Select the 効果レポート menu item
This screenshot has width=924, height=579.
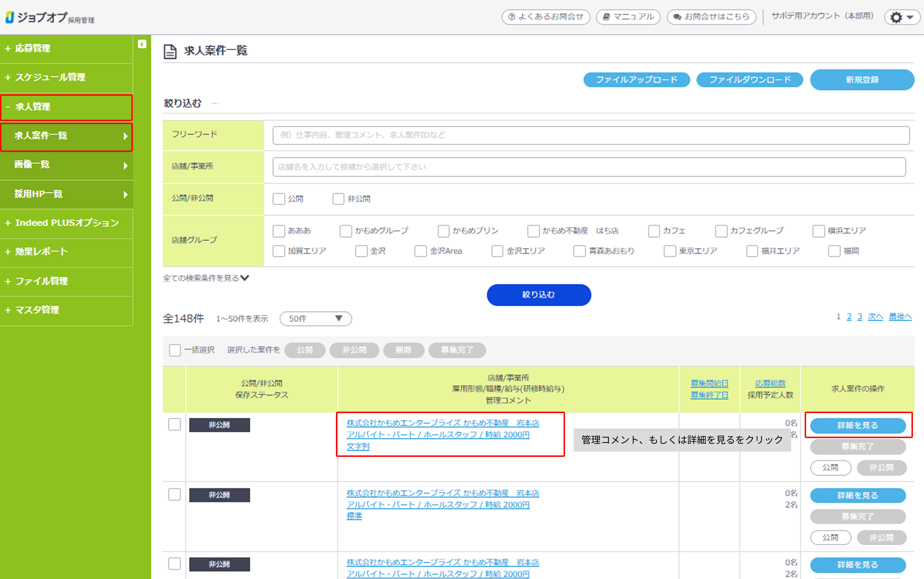(41, 252)
